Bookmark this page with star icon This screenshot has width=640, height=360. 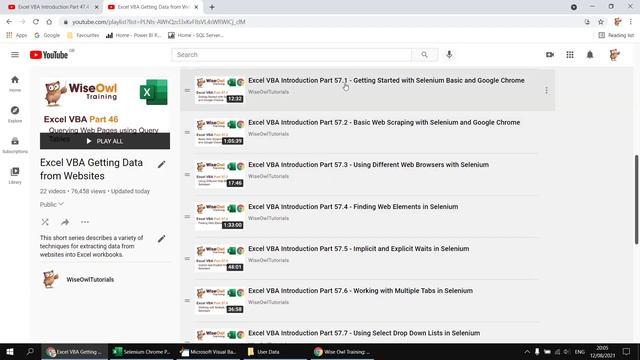coord(601,22)
